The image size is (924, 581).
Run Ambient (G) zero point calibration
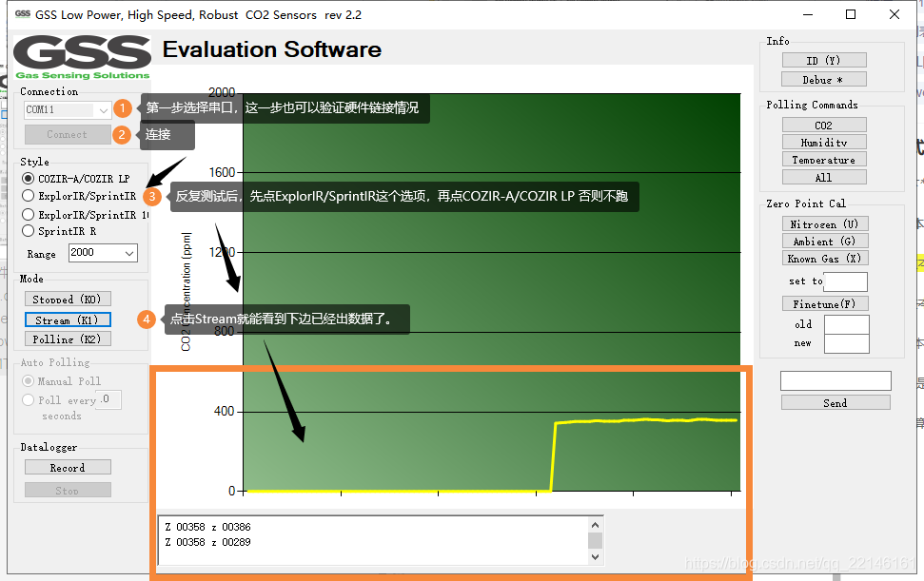(825, 241)
